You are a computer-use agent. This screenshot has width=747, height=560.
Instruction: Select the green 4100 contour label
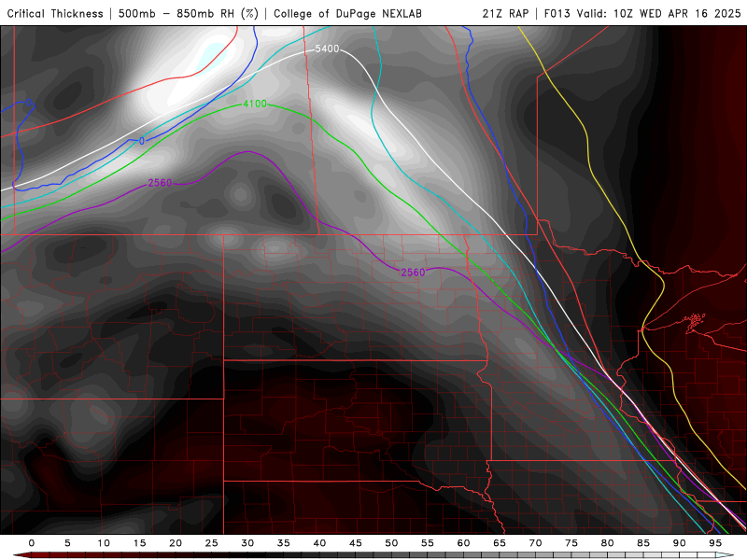point(255,104)
